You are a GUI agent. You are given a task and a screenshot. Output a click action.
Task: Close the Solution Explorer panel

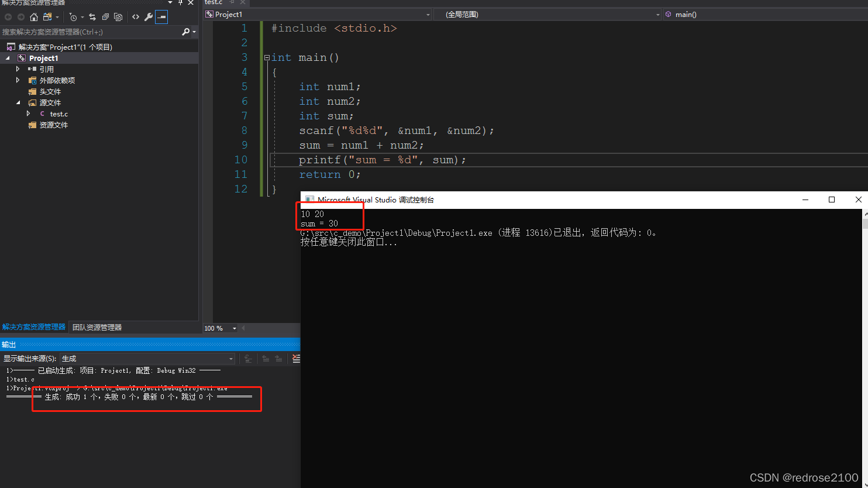click(x=191, y=2)
